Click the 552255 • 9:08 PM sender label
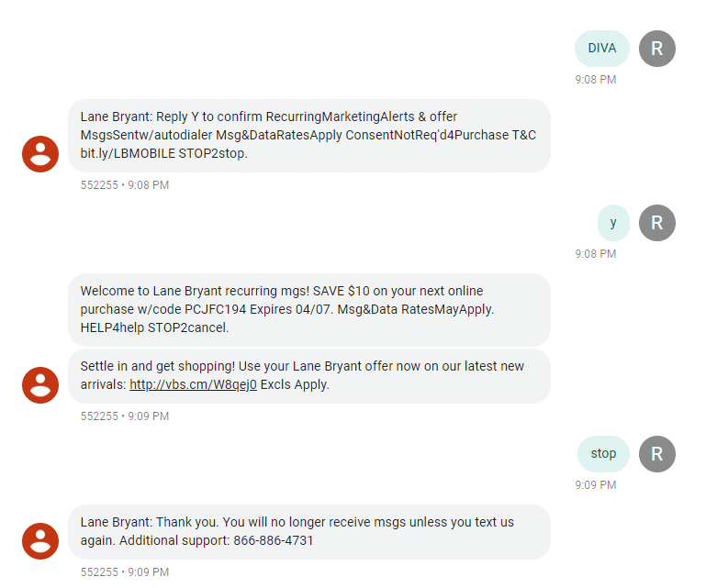717x588 pixels. point(125,185)
